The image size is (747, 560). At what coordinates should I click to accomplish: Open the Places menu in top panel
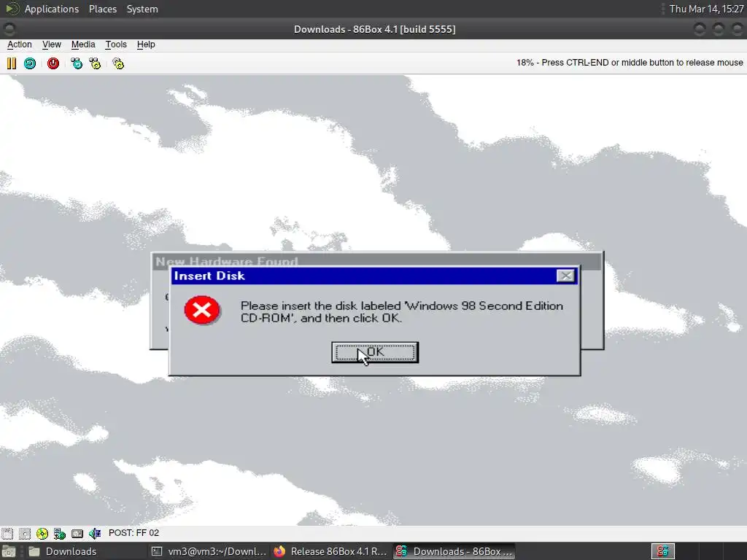102,9
